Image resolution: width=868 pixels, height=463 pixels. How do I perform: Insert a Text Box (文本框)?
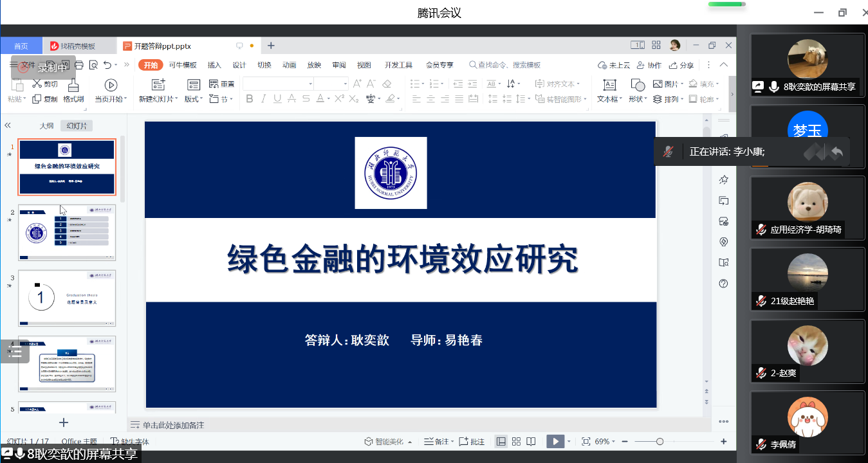click(609, 85)
